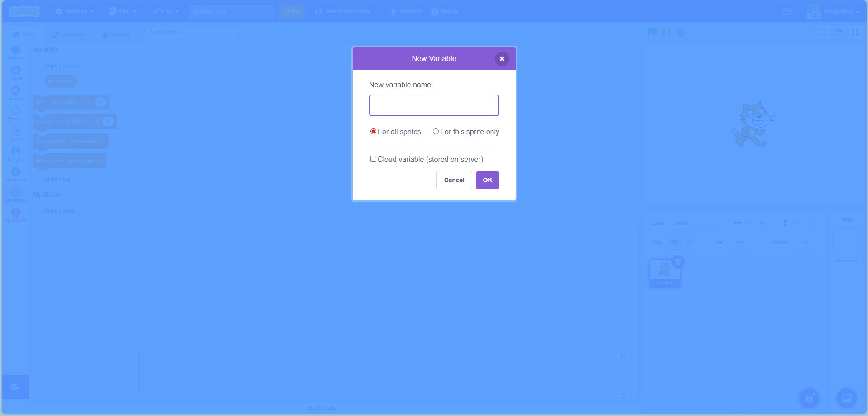Open the Edit menu
868x416 pixels.
pos(166,11)
